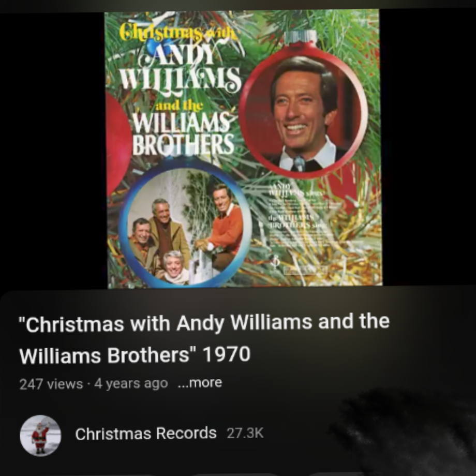Open the Christmas Records Santa channel avatar
This screenshot has width=476, height=476.
(x=40, y=435)
